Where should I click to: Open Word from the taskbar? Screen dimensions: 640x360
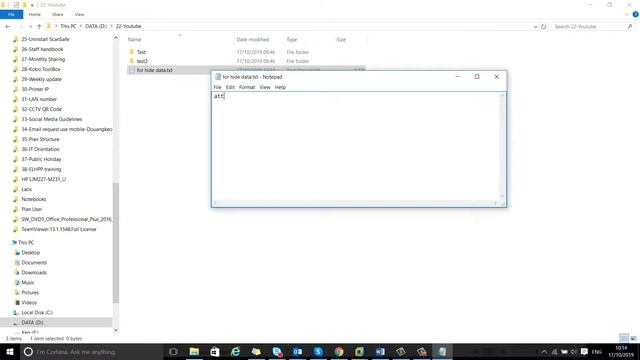380,351
